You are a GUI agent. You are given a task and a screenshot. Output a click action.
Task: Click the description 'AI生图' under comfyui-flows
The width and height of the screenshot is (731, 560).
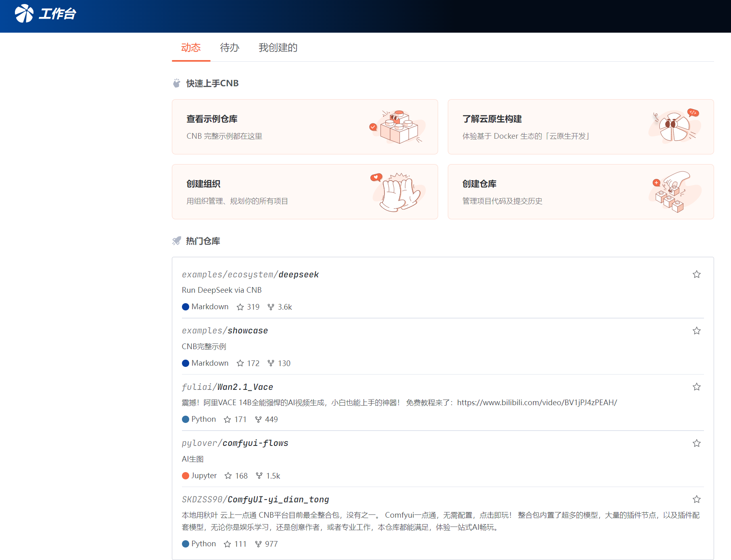click(193, 459)
